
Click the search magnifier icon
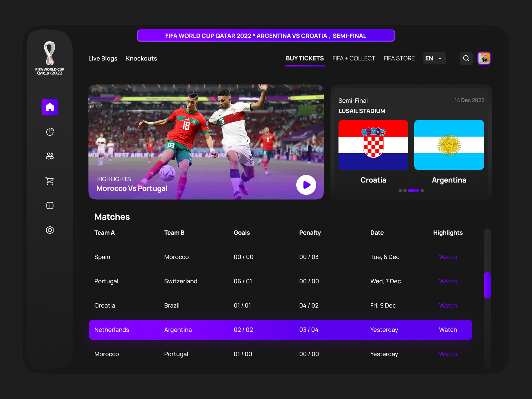coord(466,58)
